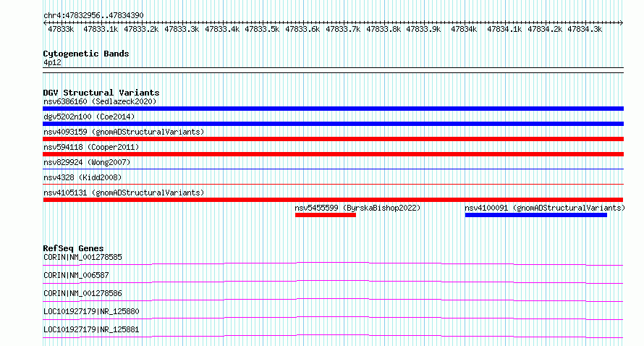Click the DGV Structural Variants track heading
644x346 pixels.
[101, 93]
